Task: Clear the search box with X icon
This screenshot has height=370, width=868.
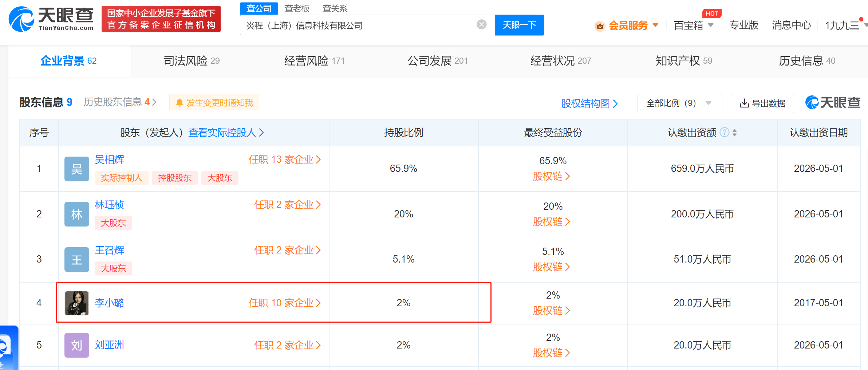Action: point(481,25)
